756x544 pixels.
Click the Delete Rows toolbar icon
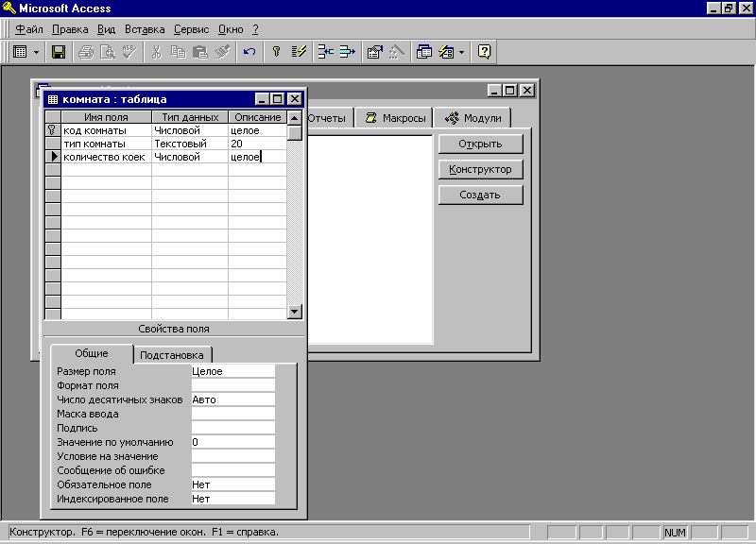tap(347, 52)
